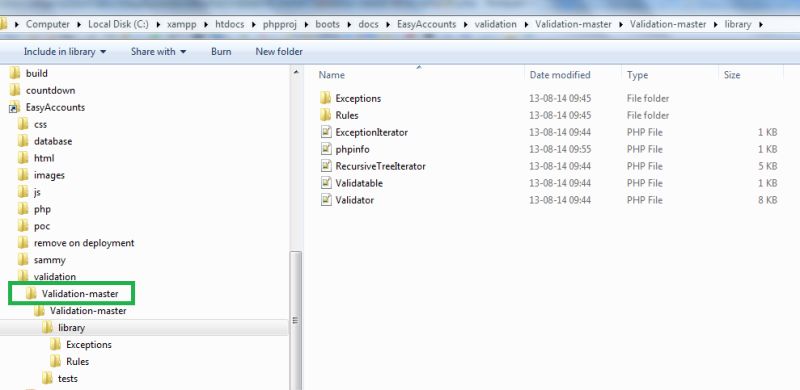
Task: Click the css folder icon in tree
Action: (23, 124)
